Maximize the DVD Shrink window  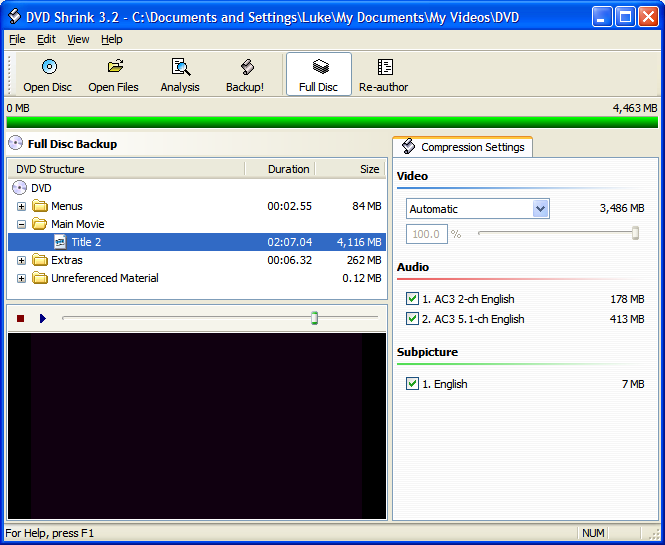coord(625,17)
